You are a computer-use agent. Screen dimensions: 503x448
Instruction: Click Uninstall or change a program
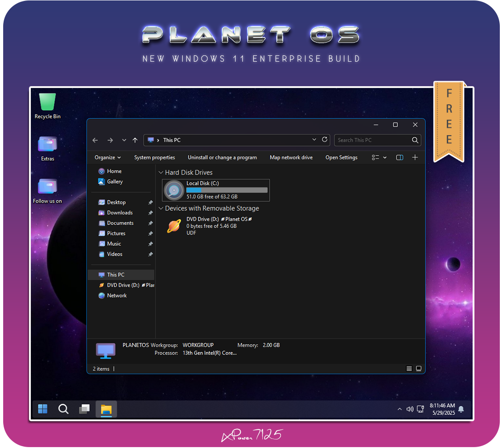pos(222,157)
